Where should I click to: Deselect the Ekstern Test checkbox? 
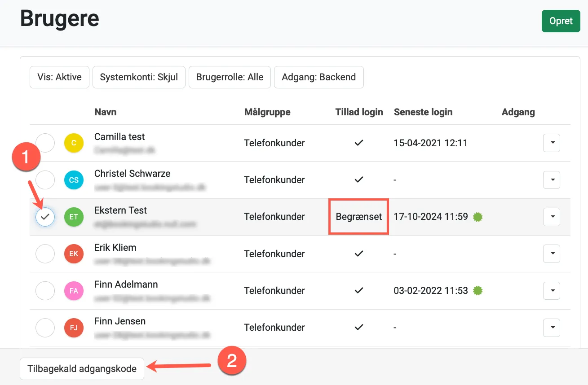(x=45, y=217)
